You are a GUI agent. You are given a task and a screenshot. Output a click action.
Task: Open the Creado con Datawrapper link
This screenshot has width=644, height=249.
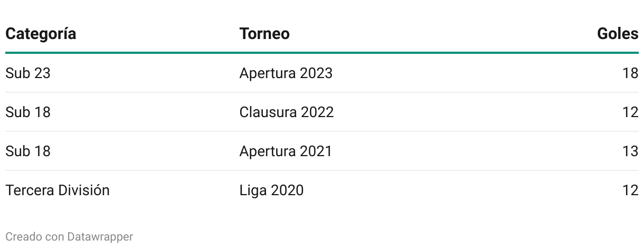(x=69, y=237)
